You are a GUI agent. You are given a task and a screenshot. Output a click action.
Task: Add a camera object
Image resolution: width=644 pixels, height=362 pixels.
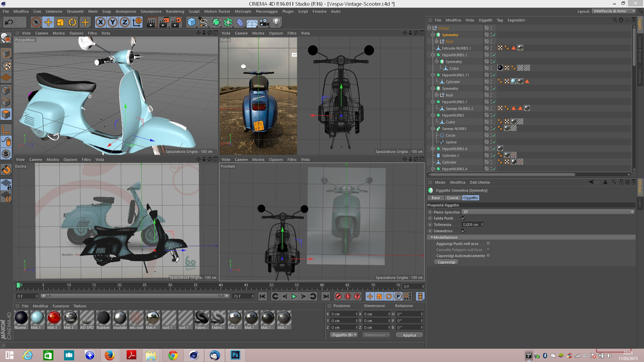(264, 22)
